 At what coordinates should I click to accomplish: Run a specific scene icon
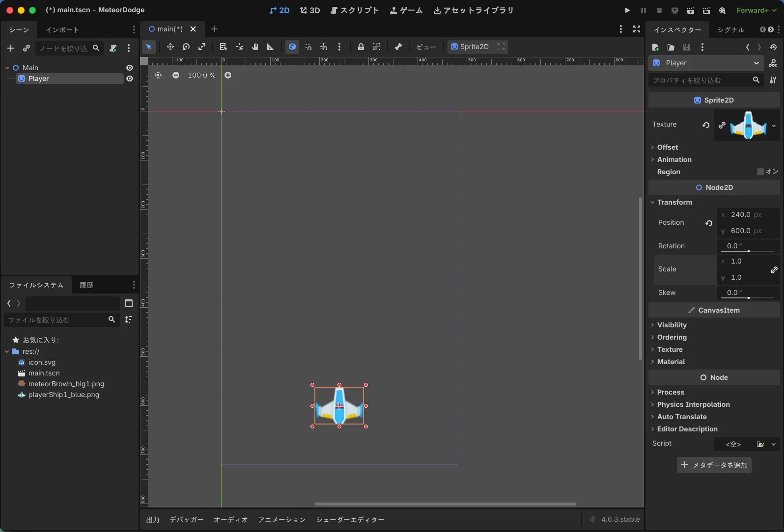click(706, 10)
